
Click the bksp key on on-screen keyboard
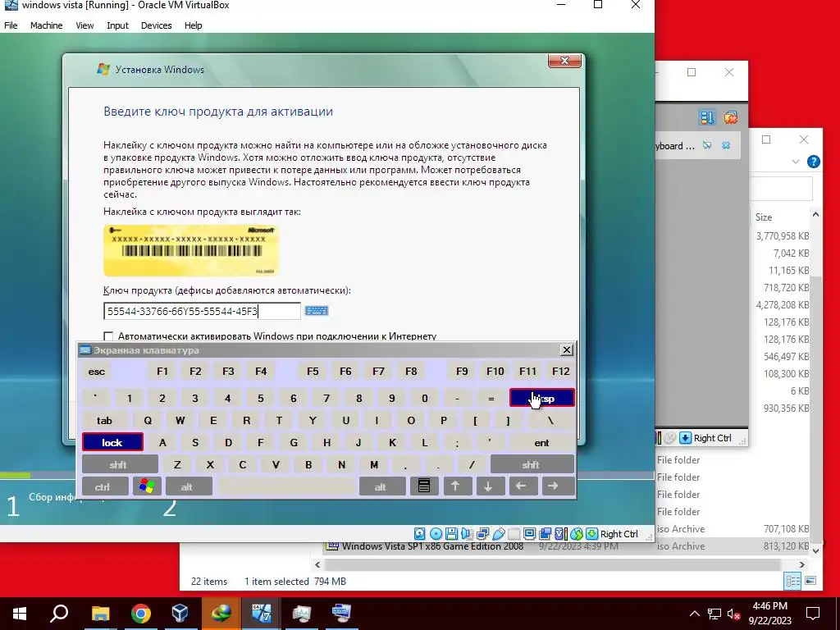[542, 398]
